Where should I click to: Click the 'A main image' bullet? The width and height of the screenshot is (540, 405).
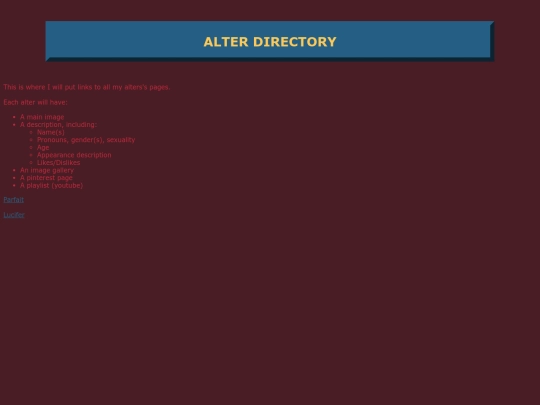click(x=42, y=117)
